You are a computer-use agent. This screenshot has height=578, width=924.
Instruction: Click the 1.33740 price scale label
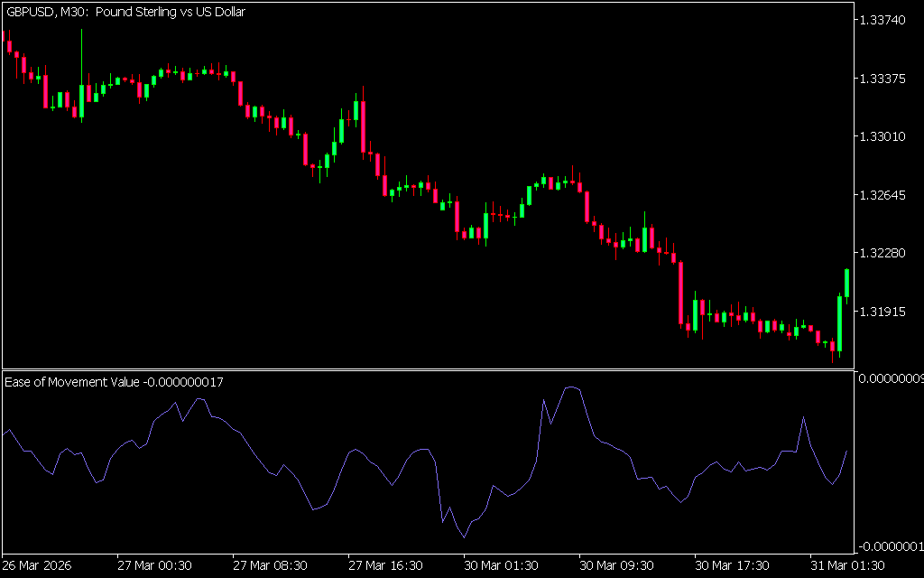point(885,21)
